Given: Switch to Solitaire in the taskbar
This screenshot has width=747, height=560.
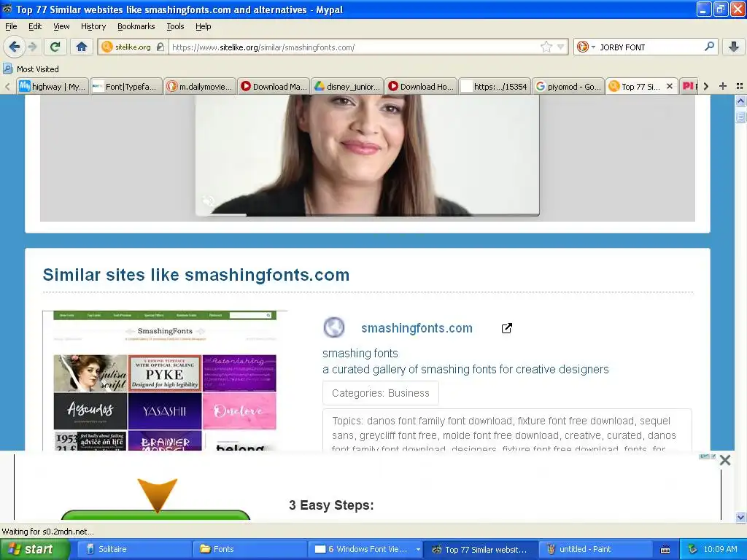Looking at the screenshot, I should 134,549.
